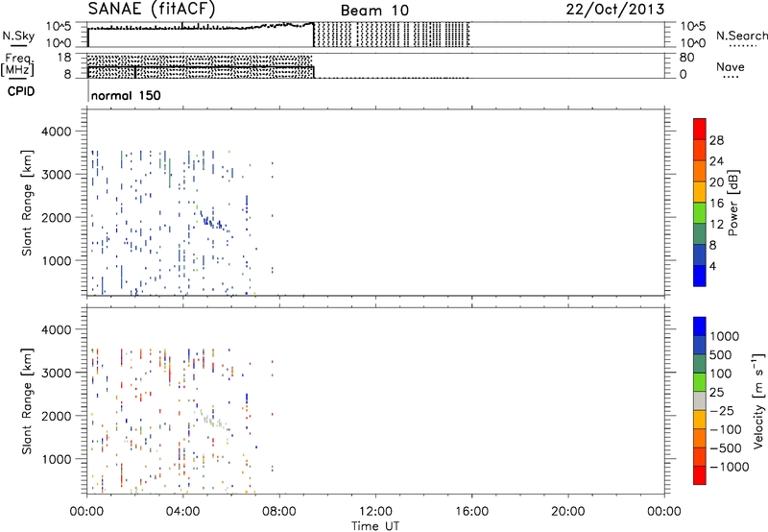Click the Velocity [m s-1] colorbar title
768x532 pixels.
758,400
